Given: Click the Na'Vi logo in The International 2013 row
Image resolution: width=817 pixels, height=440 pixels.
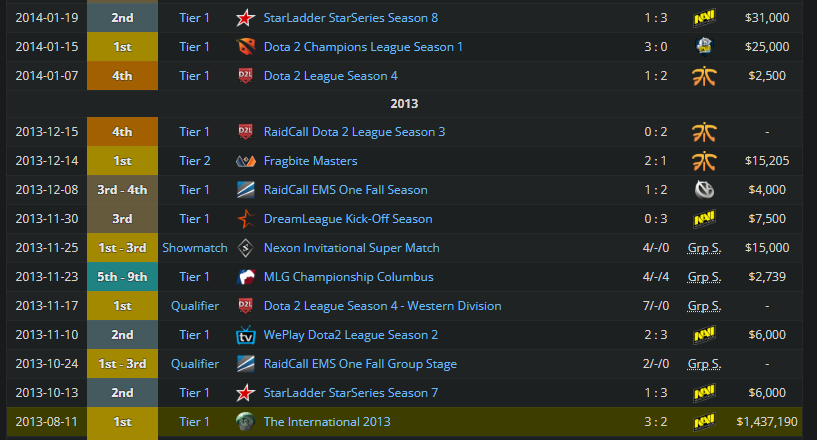Looking at the screenshot, I should point(704,422).
